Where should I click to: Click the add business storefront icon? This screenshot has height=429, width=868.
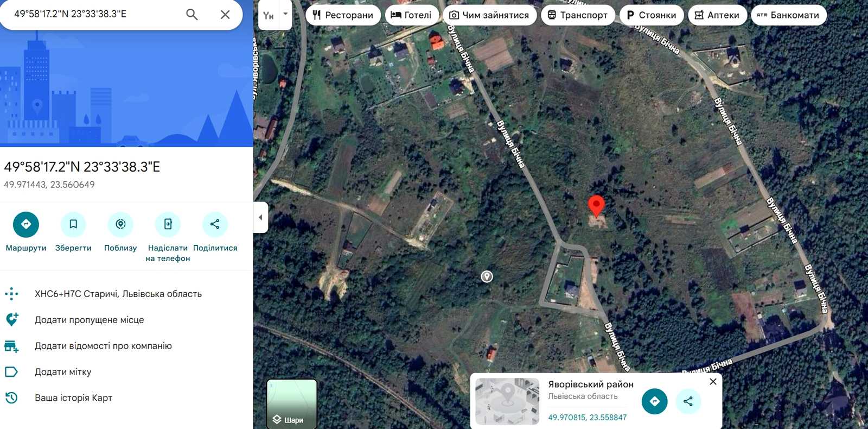[x=11, y=346]
